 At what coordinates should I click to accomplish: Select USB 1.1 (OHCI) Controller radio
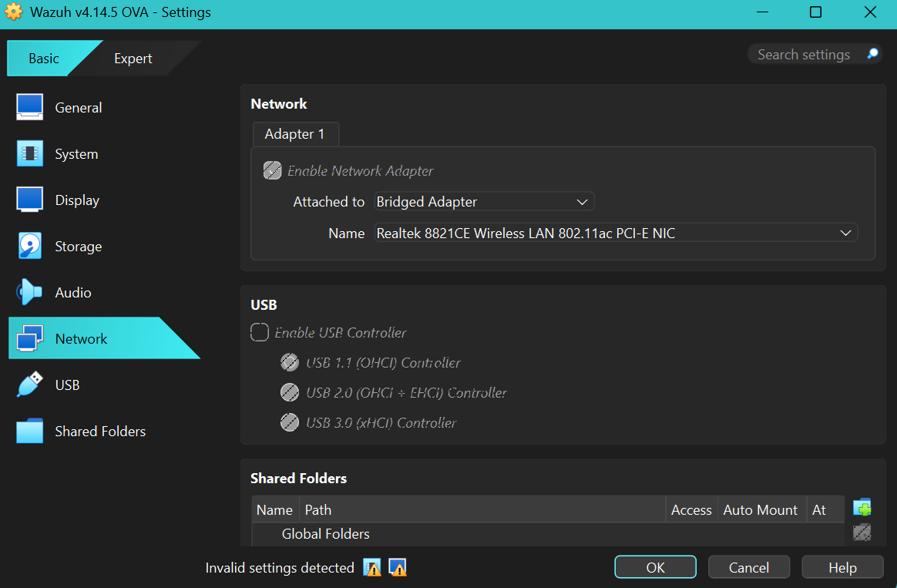[x=290, y=362]
